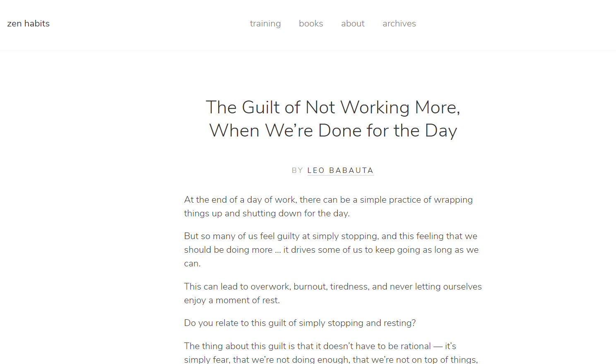Browse the archives section
Screen dimensions: 616x364
click(399, 24)
